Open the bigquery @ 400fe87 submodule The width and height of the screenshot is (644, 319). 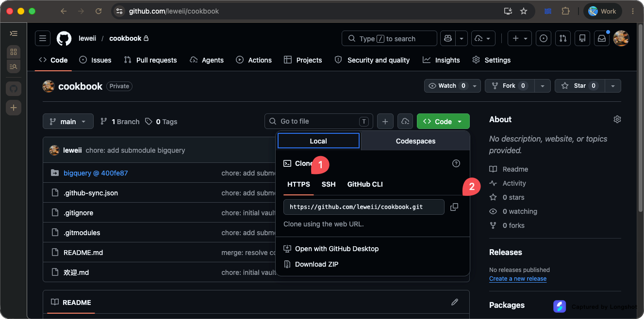[x=96, y=173]
